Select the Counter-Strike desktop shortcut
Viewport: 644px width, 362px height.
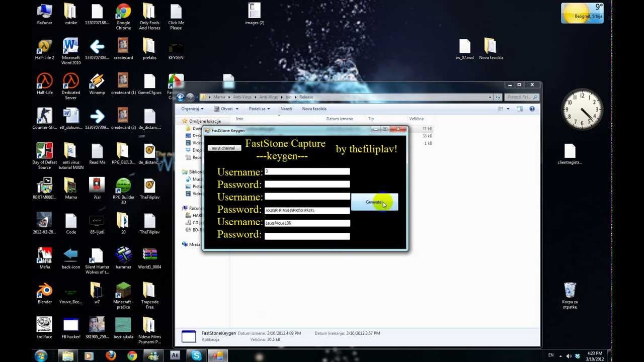pos(45,119)
